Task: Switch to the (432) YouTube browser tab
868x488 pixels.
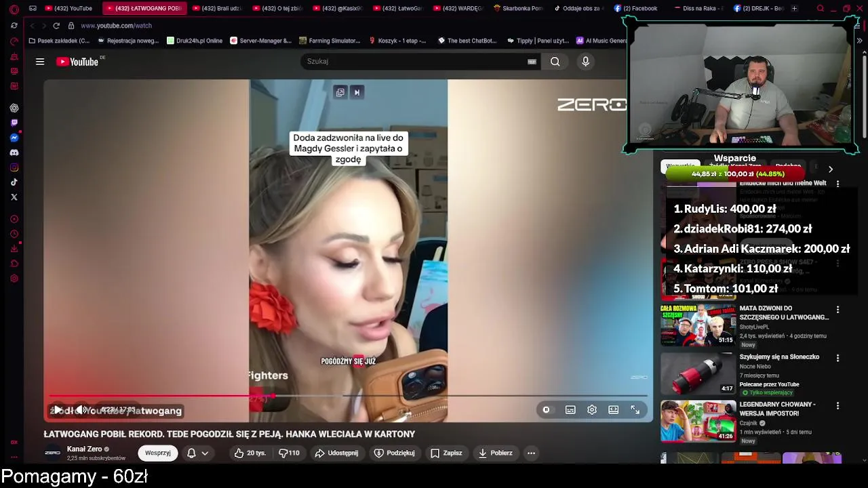Action: (68, 9)
